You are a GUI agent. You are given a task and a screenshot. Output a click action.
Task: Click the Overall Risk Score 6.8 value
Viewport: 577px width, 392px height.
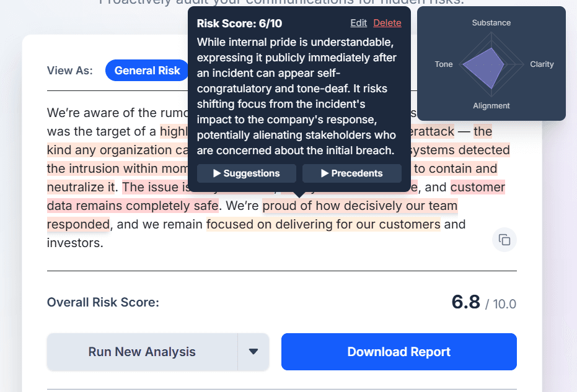tap(464, 302)
